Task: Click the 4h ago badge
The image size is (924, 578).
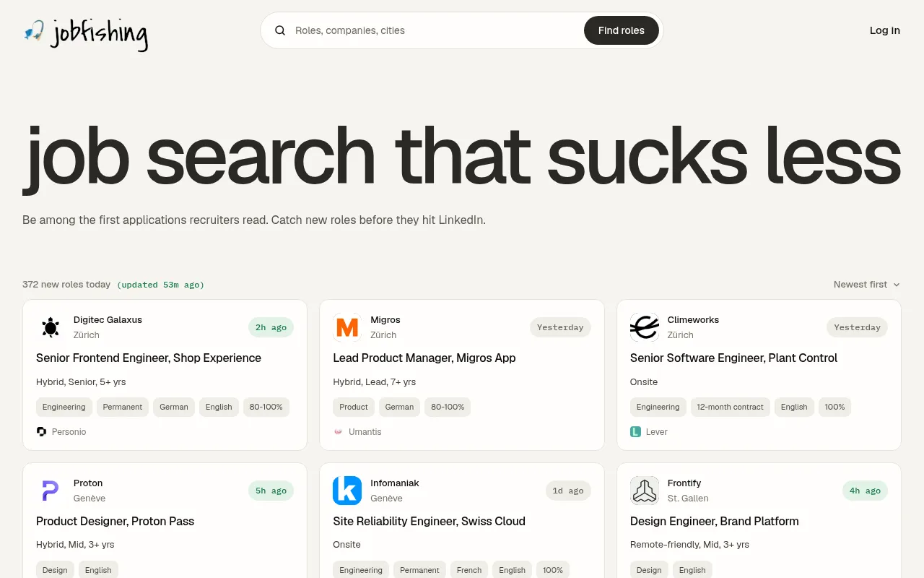Action: click(865, 491)
